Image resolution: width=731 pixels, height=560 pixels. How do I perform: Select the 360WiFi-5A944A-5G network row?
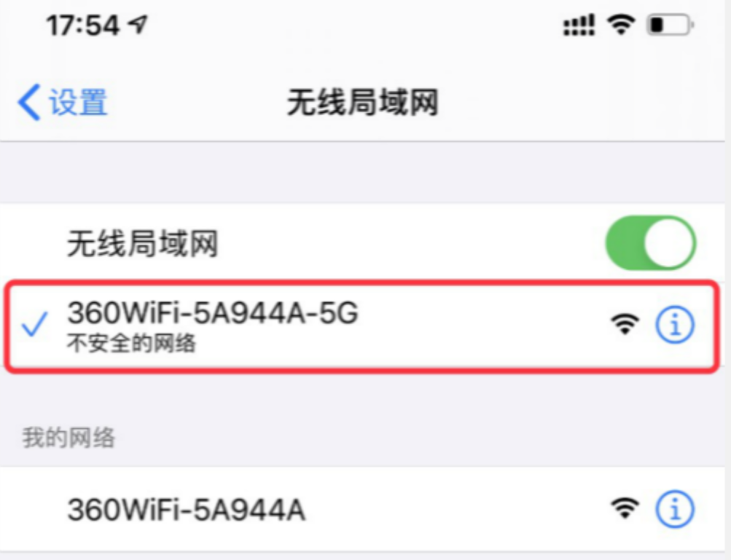tap(362, 326)
